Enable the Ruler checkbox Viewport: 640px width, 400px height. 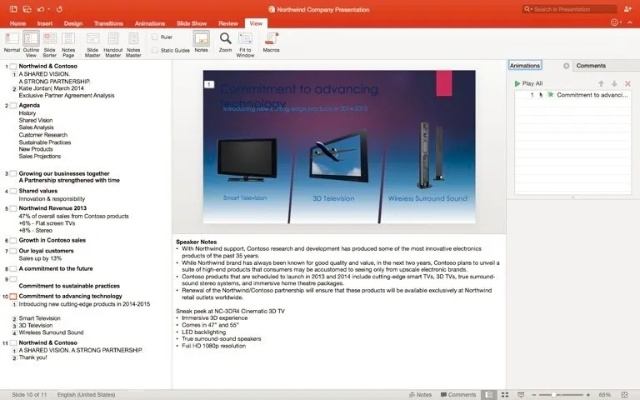157,36
